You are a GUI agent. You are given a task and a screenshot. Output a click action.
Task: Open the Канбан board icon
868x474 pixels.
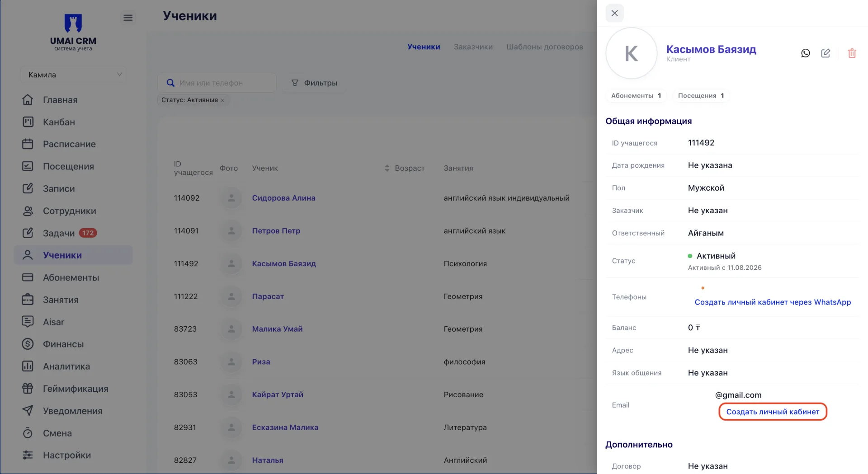28,122
